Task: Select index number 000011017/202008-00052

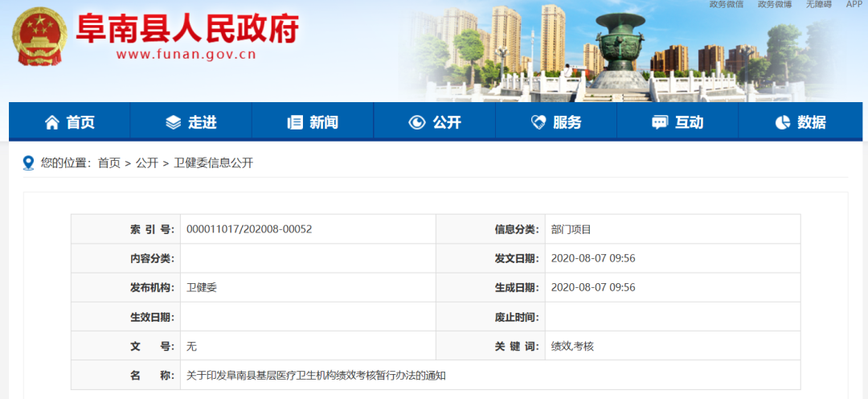Action: 250,229
